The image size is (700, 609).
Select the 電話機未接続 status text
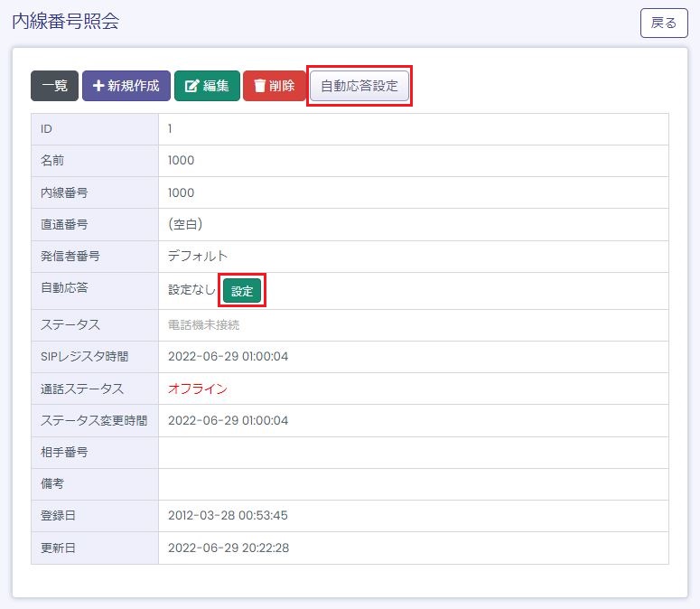tap(203, 325)
